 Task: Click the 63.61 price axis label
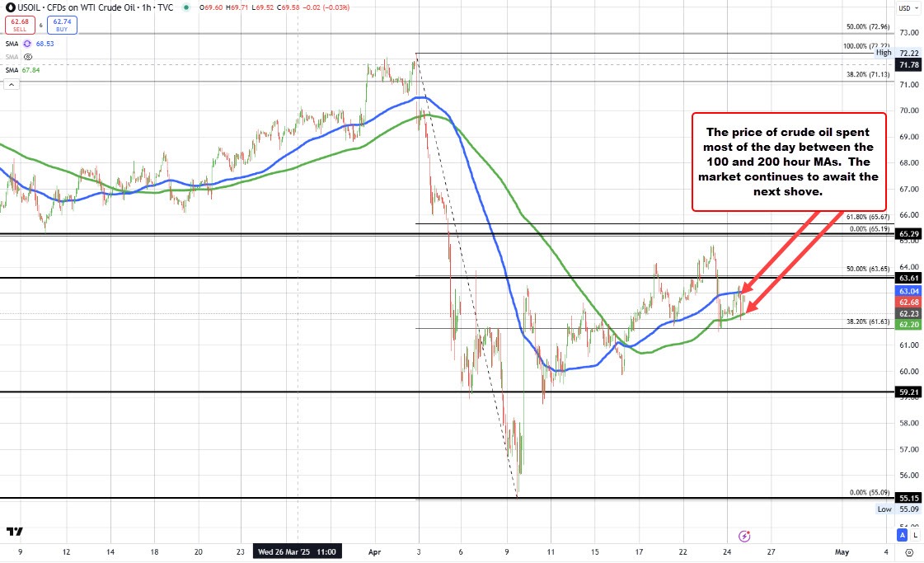tap(908, 278)
